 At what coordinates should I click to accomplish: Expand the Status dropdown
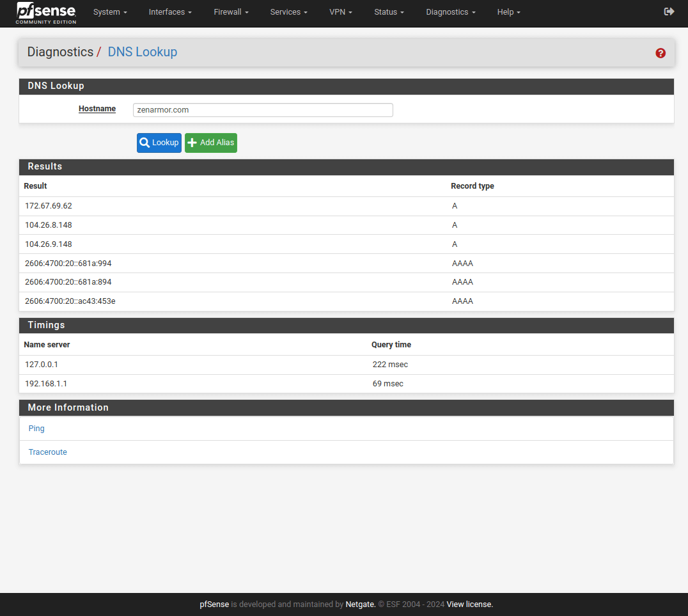(x=389, y=12)
